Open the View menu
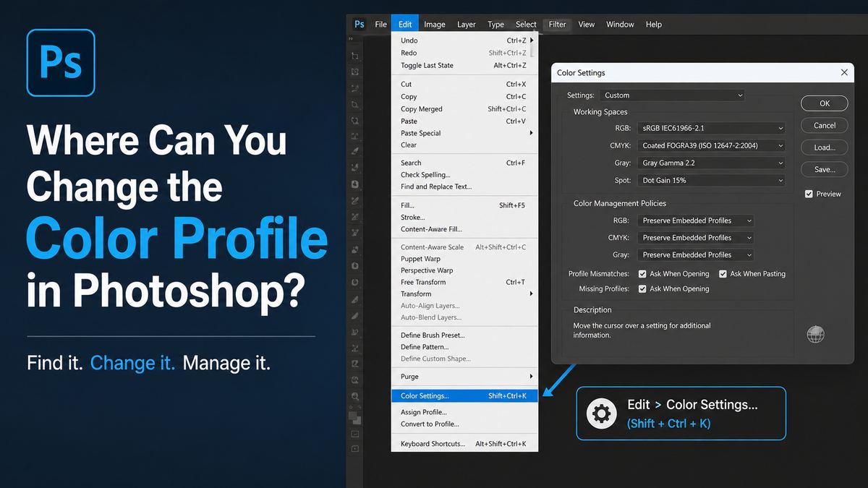Viewport: 868px width, 488px height. coord(587,24)
